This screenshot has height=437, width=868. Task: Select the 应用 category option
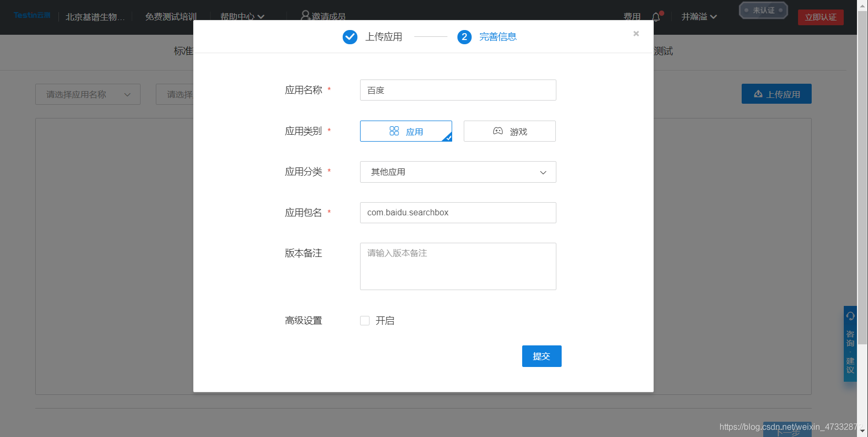406,131
